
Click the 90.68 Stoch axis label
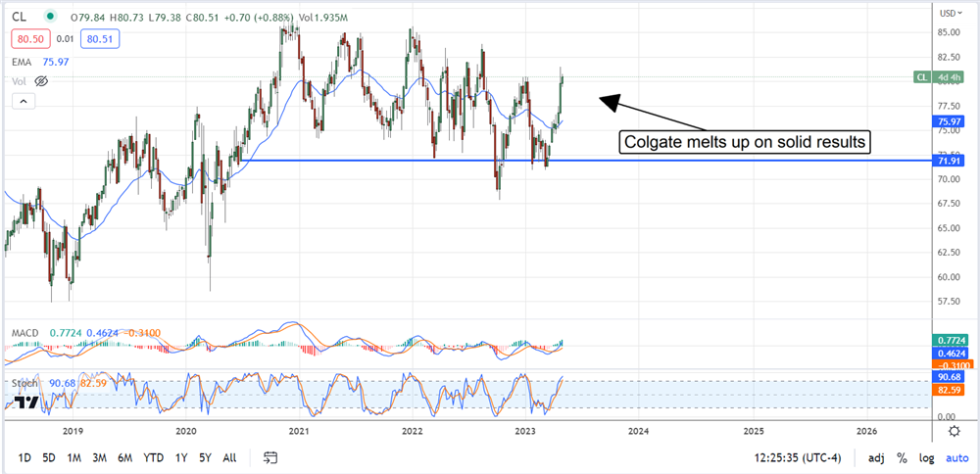[x=950, y=377]
